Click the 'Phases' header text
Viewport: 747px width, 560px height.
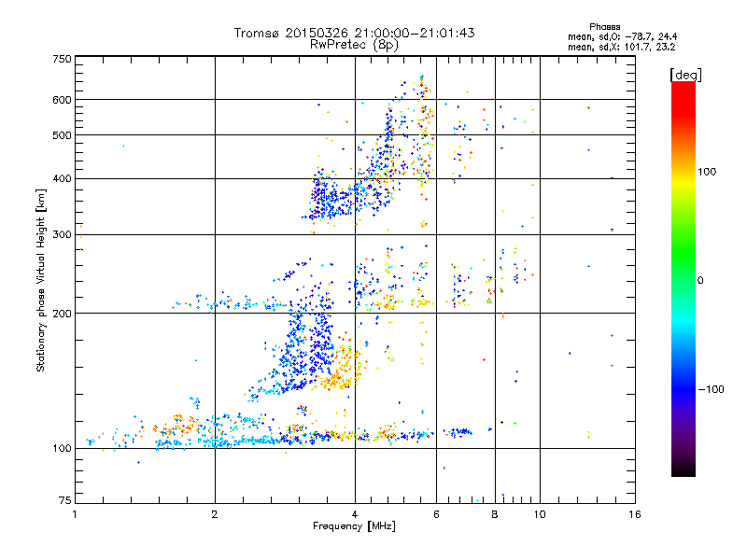(x=604, y=27)
